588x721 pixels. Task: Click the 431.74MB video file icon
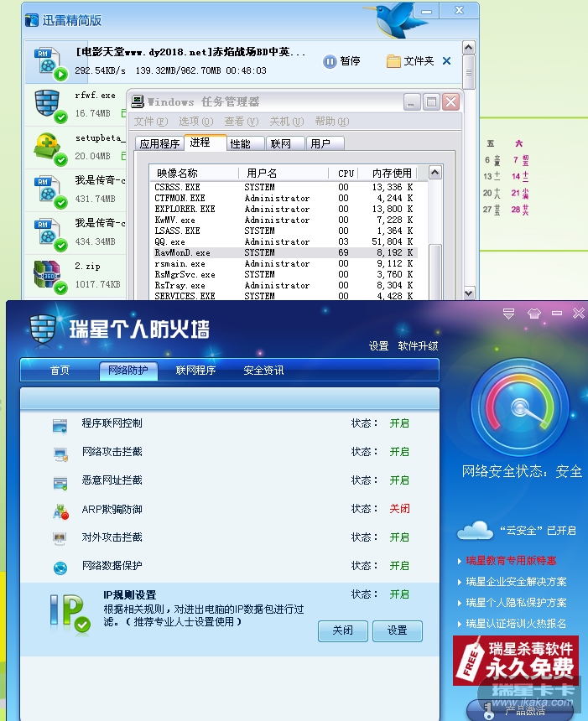[x=49, y=191]
